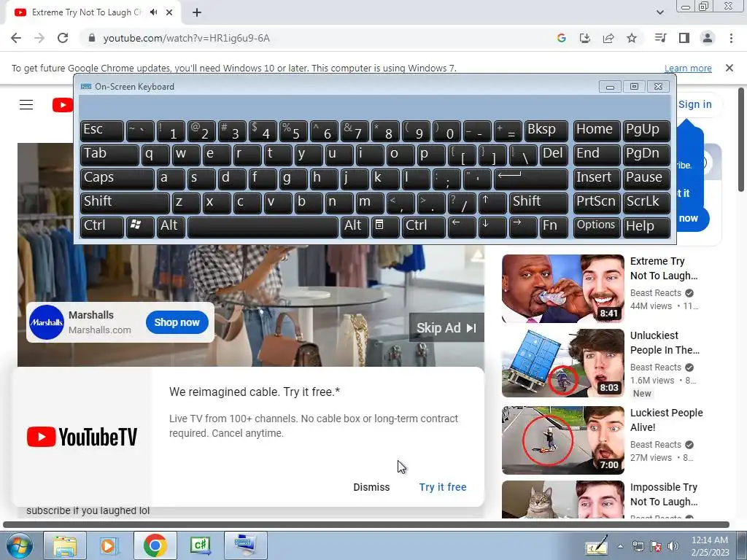The width and height of the screenshot is (747, 560).
Task: View site information lock icon
Action: pos(92,38)
